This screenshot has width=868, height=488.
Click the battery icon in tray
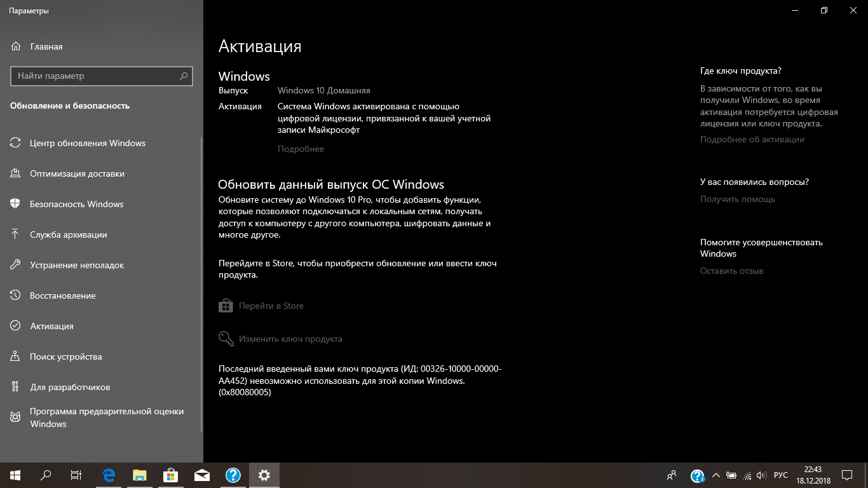click(731, 475)
